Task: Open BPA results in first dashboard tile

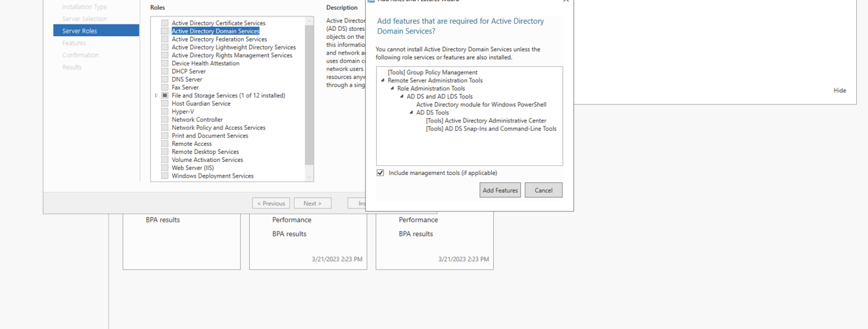Action: (162, 220)
